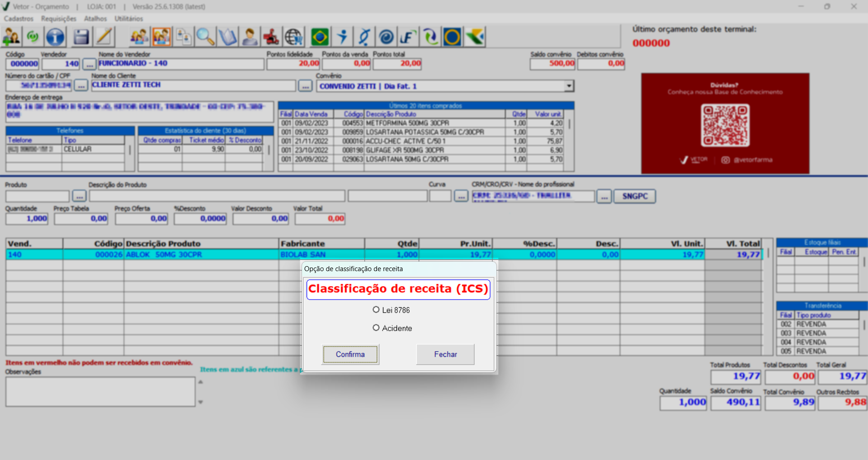Open CRM professional lookup ellipsis button

tap(604, 196)
